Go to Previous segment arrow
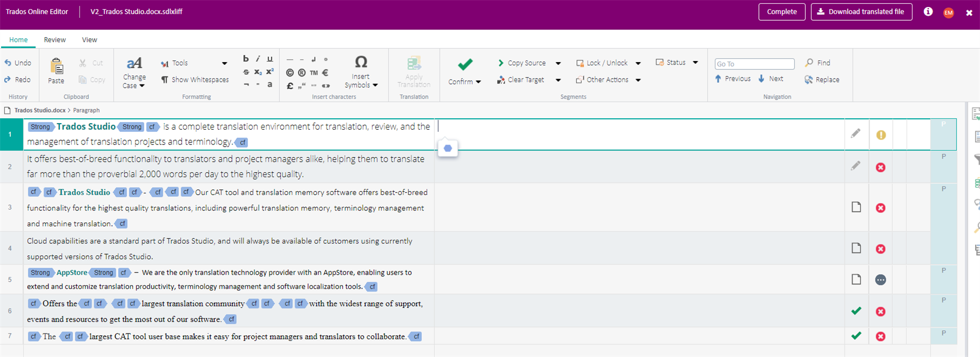The image size is (980, 357). coord(718,78)
